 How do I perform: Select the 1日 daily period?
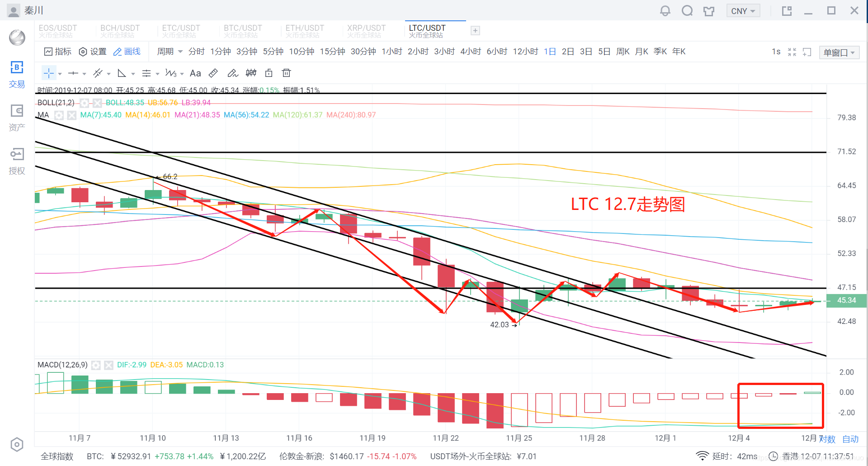(550, 52)
